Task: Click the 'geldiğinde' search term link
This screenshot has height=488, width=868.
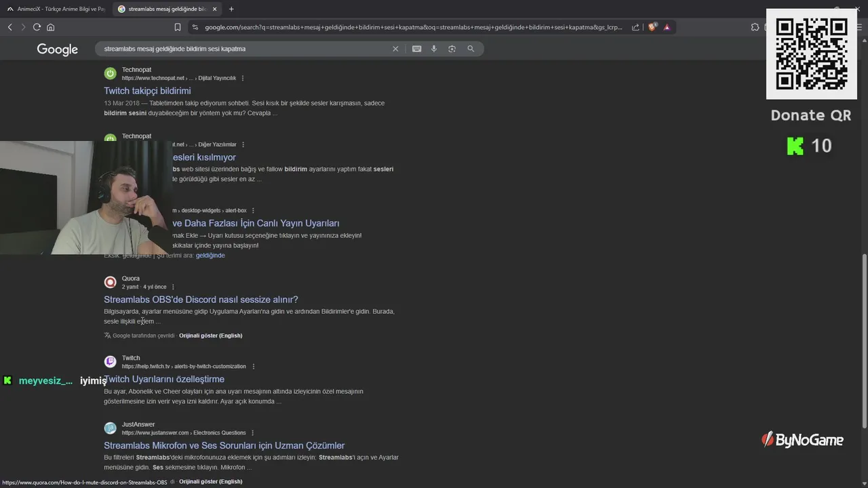Action: point(210,256)
